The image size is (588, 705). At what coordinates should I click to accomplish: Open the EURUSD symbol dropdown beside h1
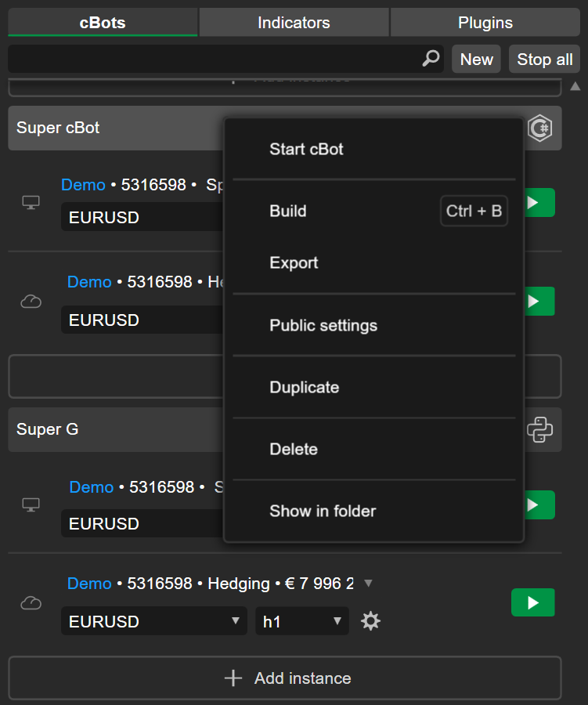click(x=153, y=621)
